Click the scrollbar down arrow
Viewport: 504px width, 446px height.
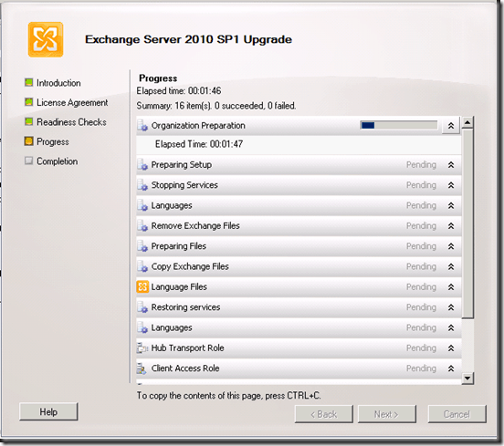[x=467, y=378]
